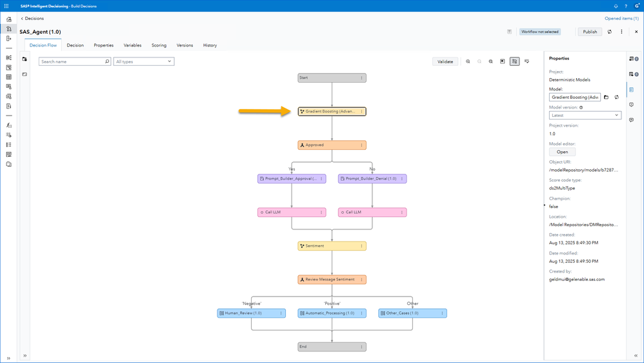The image size is (644, 363).
Task: Switch to the Versions tab
Action: point(185,45)
